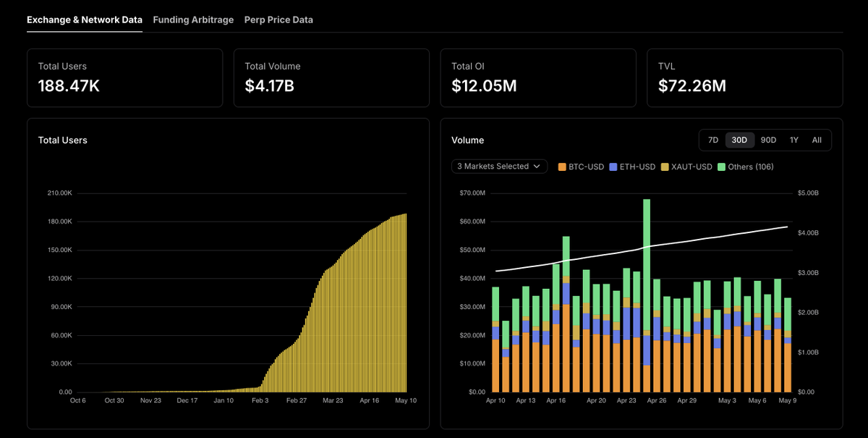This screenshot has width=868, height=438.
Task: Select the 30D time range
Action: tap(739, 140)
